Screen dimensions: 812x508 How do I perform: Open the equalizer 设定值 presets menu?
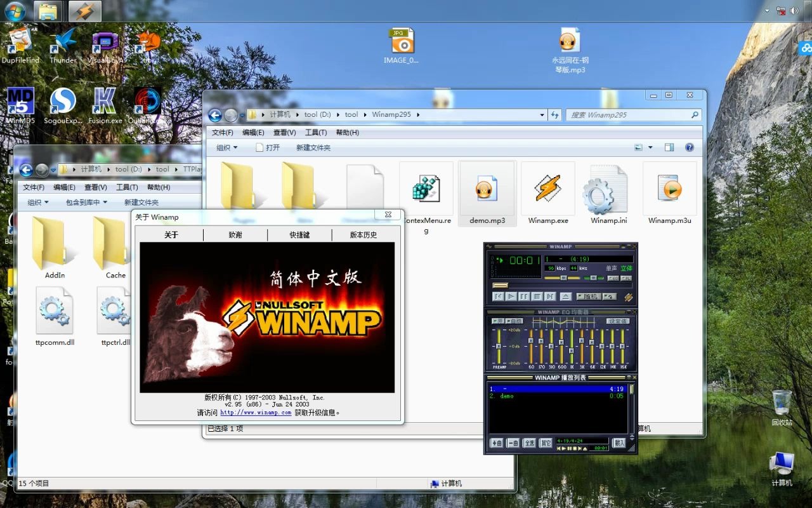(618, 321)
